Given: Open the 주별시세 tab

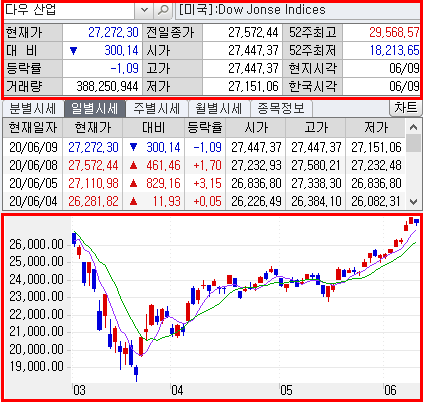Looking at the screenshot, I should (x=157, y=109).
